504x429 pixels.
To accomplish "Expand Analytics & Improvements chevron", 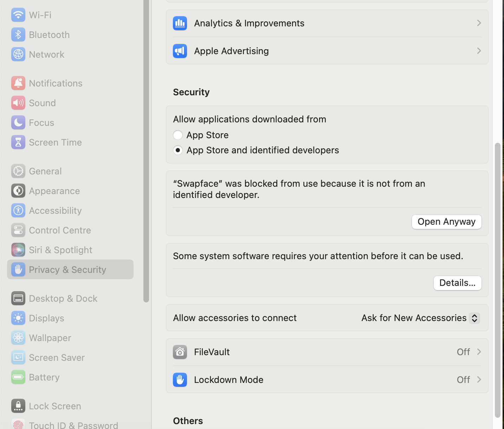I will 479,23.
